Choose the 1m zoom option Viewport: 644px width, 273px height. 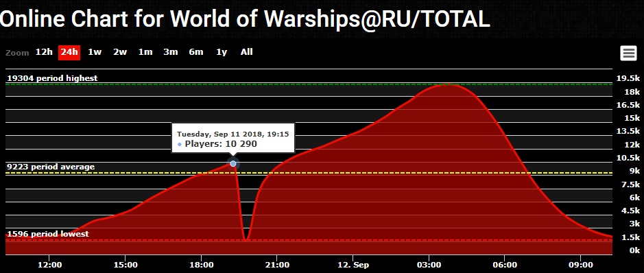(145, 52)
